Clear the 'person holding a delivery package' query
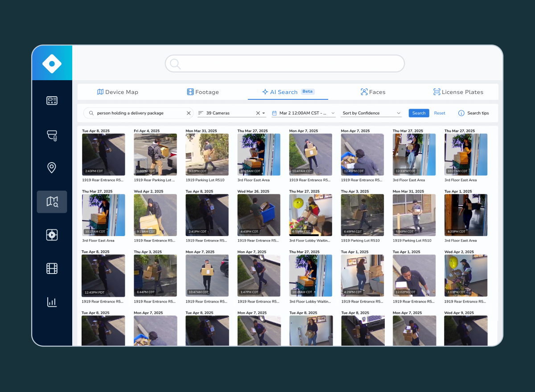This screenshot has width=535, height=392. click(188, 113)
